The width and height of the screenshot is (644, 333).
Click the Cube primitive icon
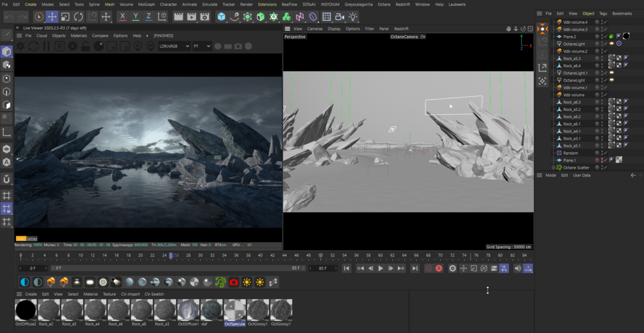tap(221, 17)
